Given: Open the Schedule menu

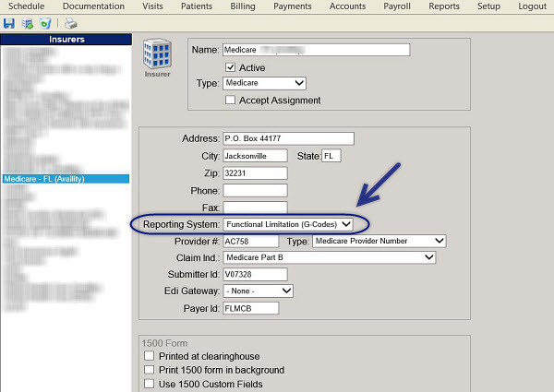Looking at the screenshot, I should click(x=27, y=6).
